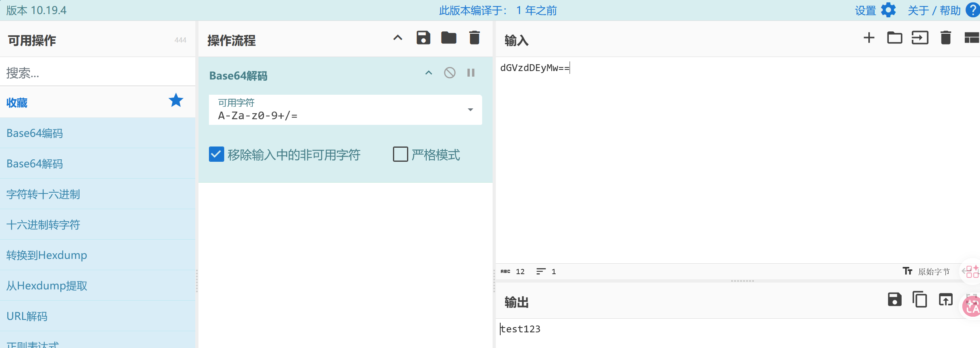Disable the Base64解码 operation
The image size is (980, 348).
point(450,73)
